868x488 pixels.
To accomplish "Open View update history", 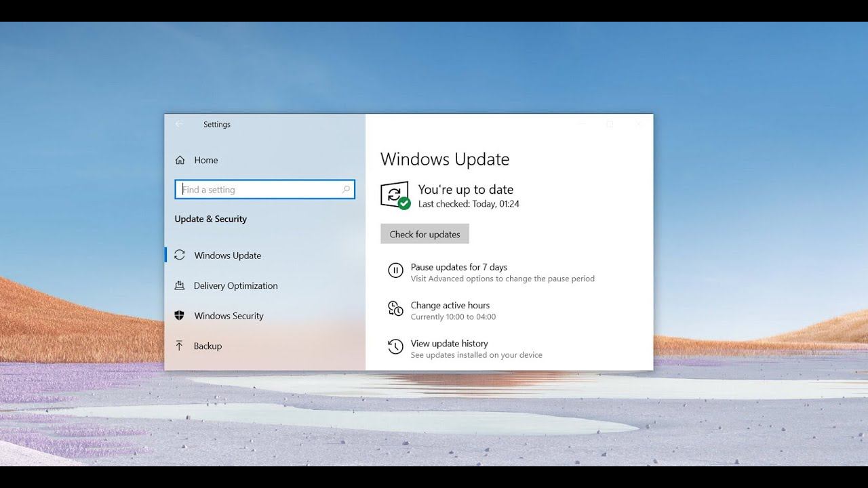I will tap(465, 348).
